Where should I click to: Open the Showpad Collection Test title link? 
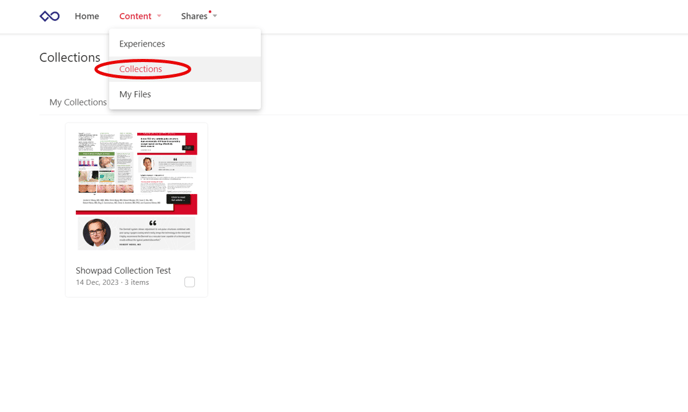[x=123, y=270]
